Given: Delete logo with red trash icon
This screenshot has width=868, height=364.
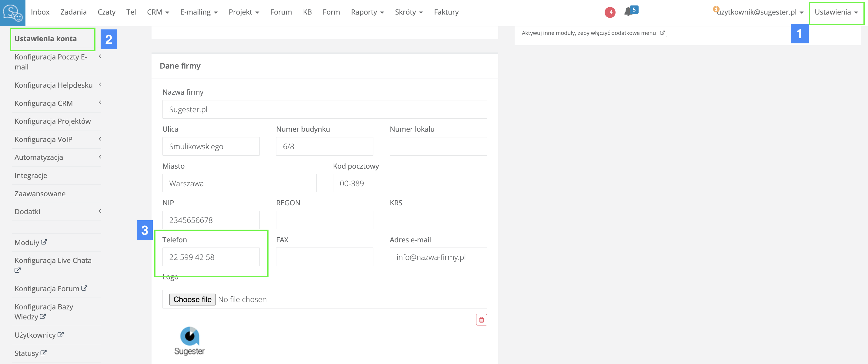Looking at the screenshot, I should click(x=481, y=319).
